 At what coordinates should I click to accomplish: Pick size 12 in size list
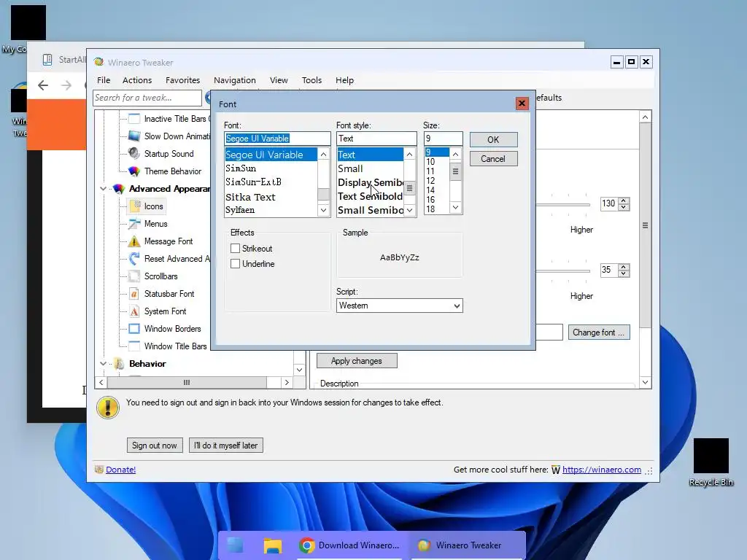[437, 181]
